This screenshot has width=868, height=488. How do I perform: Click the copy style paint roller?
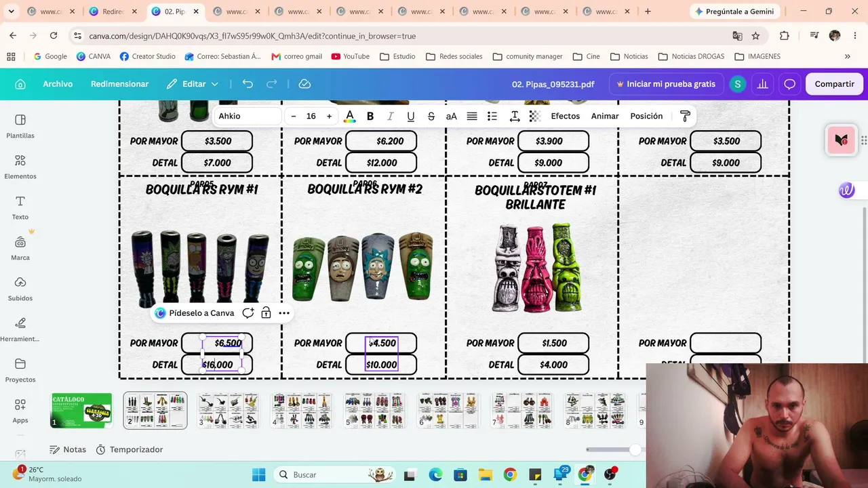point(685,116)
